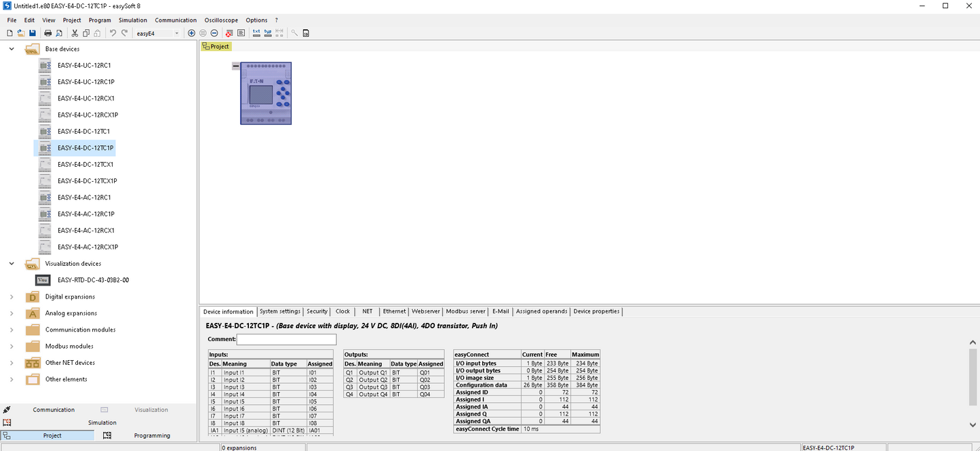Image resolution: width=980 pixels, height=451 pixels.
Task: Zoom in with the plus magnifier icon
Action: click(191, 33)
